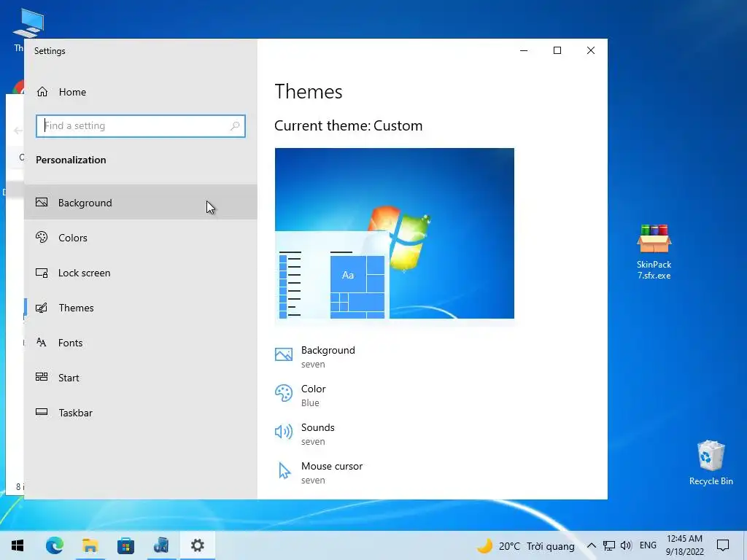Click the Mouse cursor arrow icon
This screenshot has height=560, width=747.
click(285, 470)
